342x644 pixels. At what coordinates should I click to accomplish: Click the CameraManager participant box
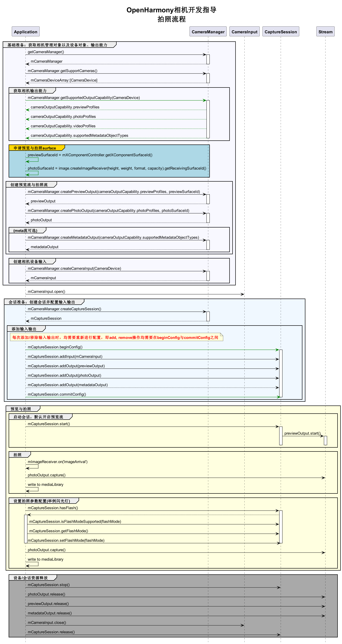click(208, 31)
